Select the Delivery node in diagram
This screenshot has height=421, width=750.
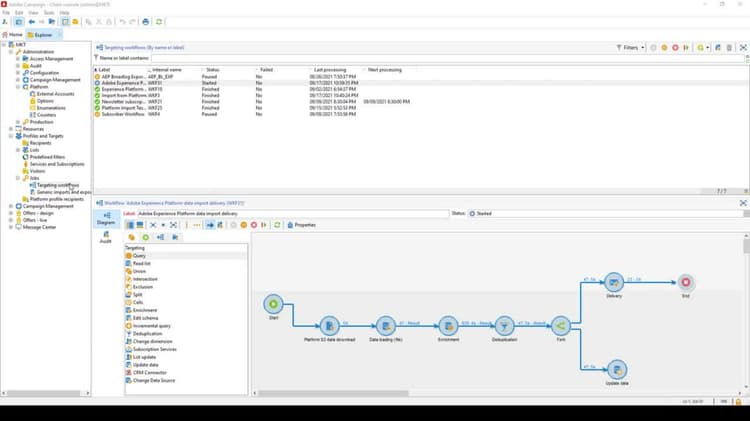point(614,283)
